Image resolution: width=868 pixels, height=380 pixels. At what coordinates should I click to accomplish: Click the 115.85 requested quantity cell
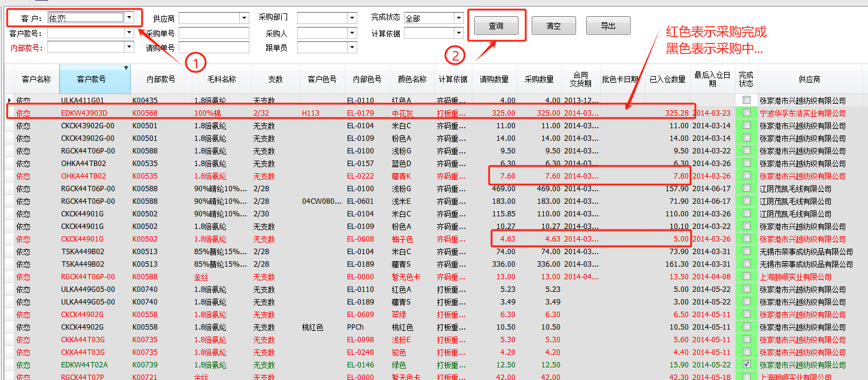[x=494, y=213]
